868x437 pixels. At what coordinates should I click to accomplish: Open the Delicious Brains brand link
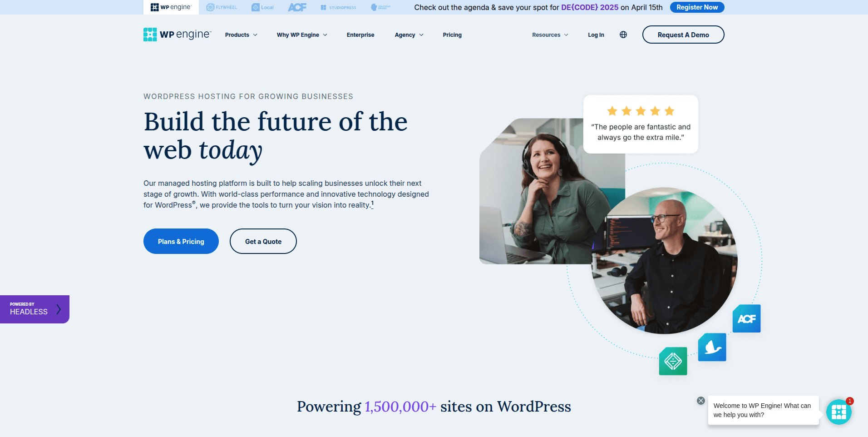(380, 7)
